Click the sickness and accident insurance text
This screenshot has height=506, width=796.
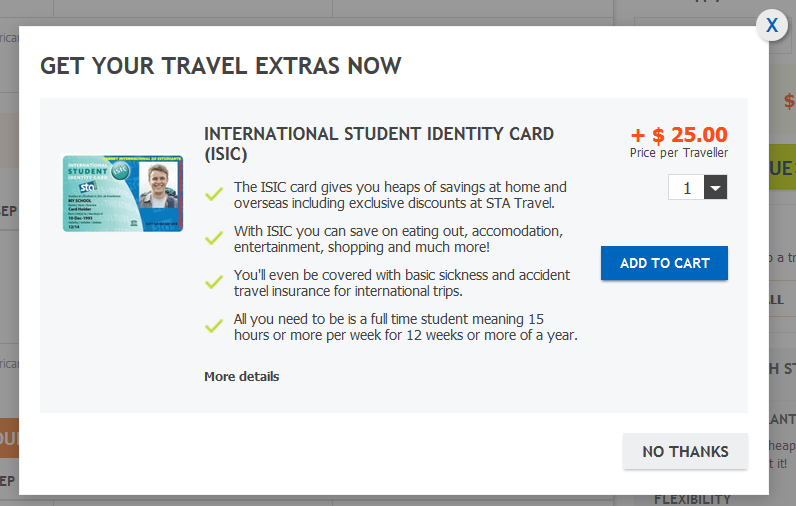[402, 283]
